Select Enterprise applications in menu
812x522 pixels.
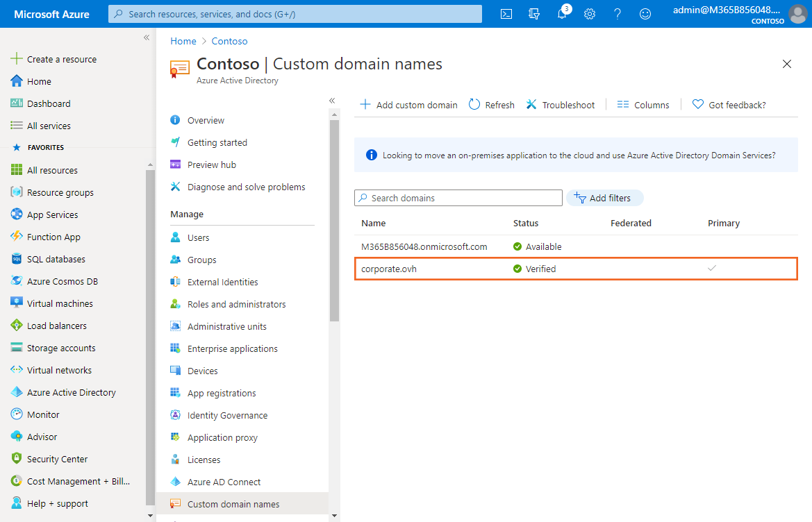(232, 348)
